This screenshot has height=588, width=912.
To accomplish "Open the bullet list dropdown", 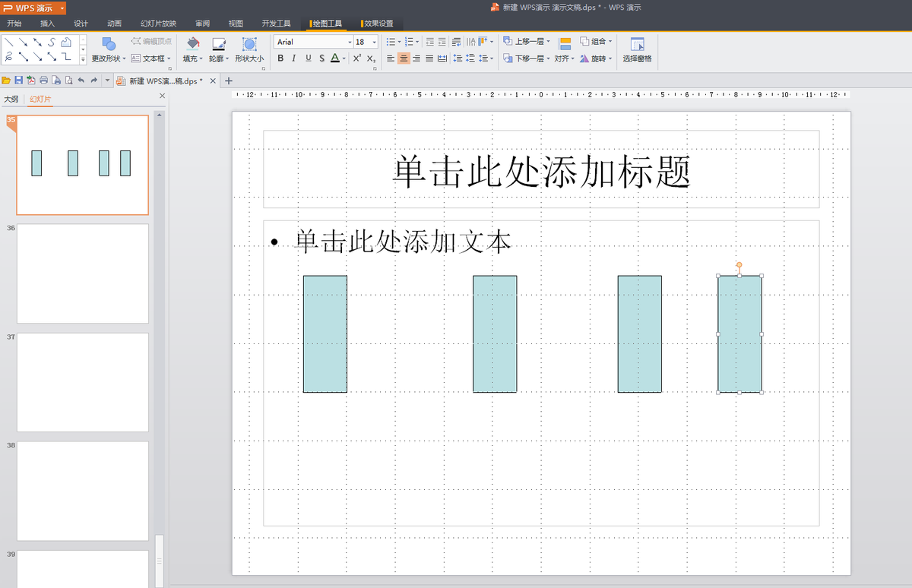I will pos(399,42).
